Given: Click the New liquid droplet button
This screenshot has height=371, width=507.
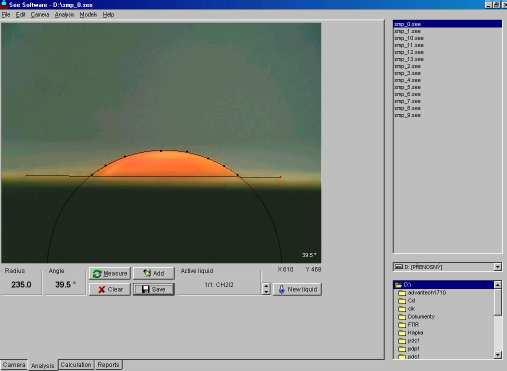Looking at the screenshot, I should [297, 289].
